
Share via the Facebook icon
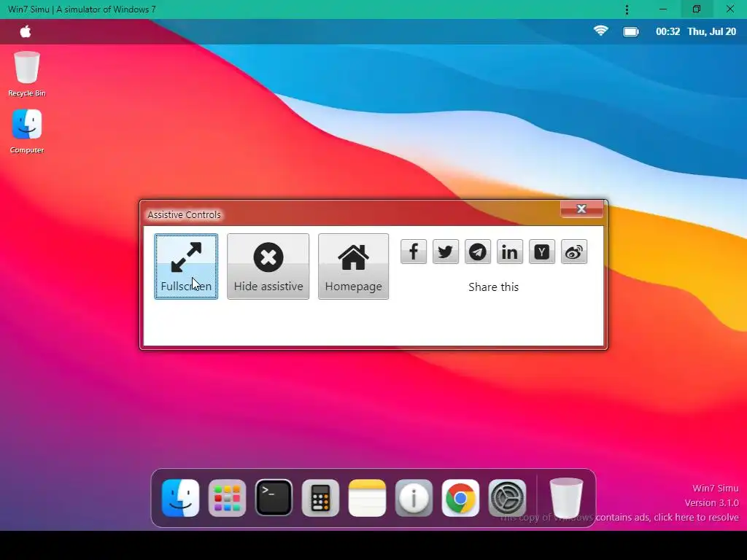tap(414, 252)
